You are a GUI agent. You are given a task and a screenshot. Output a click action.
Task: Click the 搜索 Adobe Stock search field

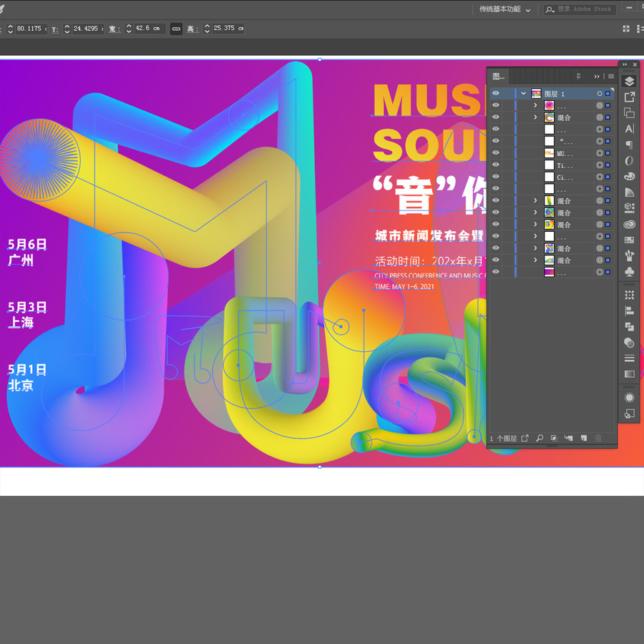[x=580, y=9]
